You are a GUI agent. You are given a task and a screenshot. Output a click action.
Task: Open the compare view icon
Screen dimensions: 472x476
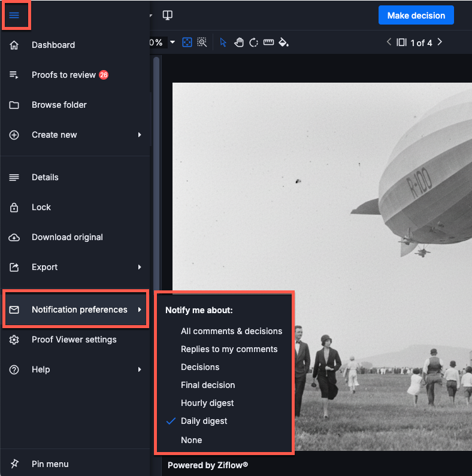pos(168,15)
